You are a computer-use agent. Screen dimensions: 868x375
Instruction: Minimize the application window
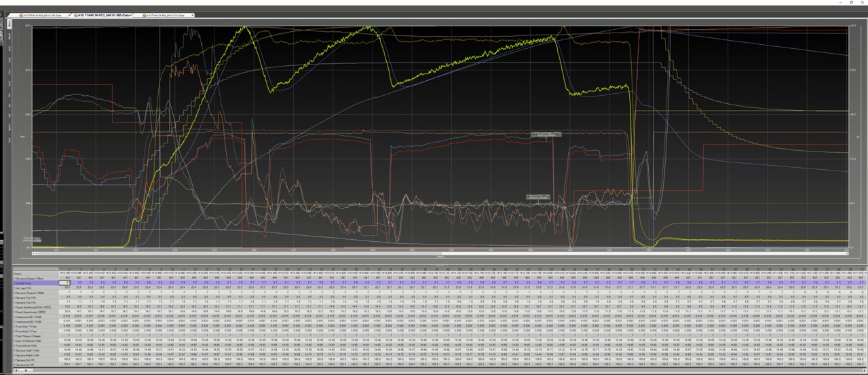click(x=840, y=3)
